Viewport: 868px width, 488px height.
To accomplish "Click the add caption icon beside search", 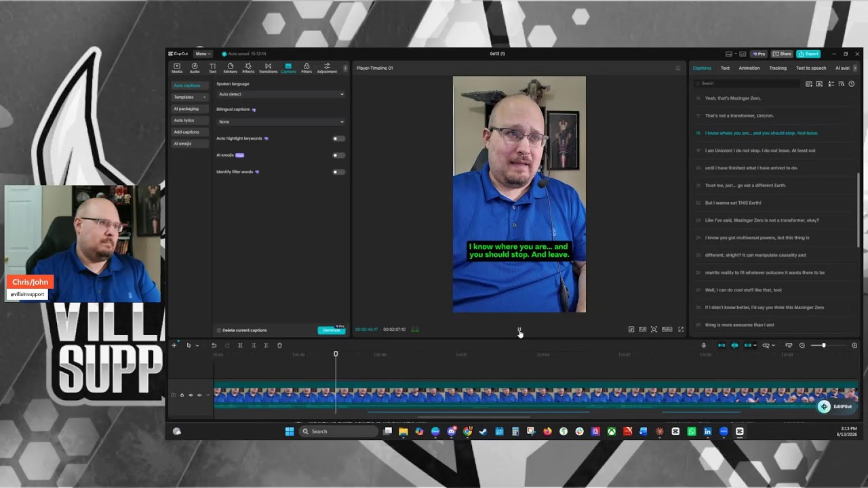I will coord(809,84).
